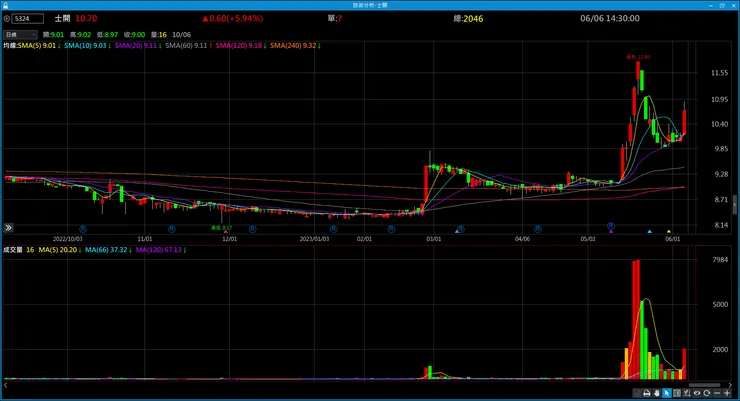Viewport: 740px width, 401px height.
Task: Click the stock code field showing 5324
Action: tap(28, 19)
